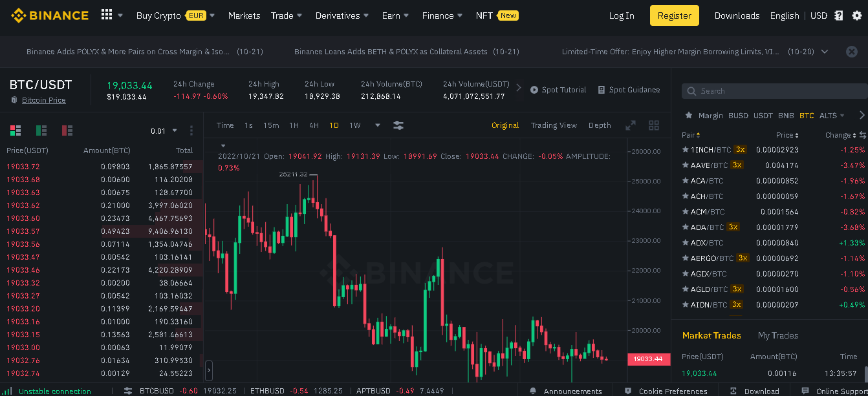Select the BNB market tab
The height and width of the screenshot is (396, 868).
[786, 116]
